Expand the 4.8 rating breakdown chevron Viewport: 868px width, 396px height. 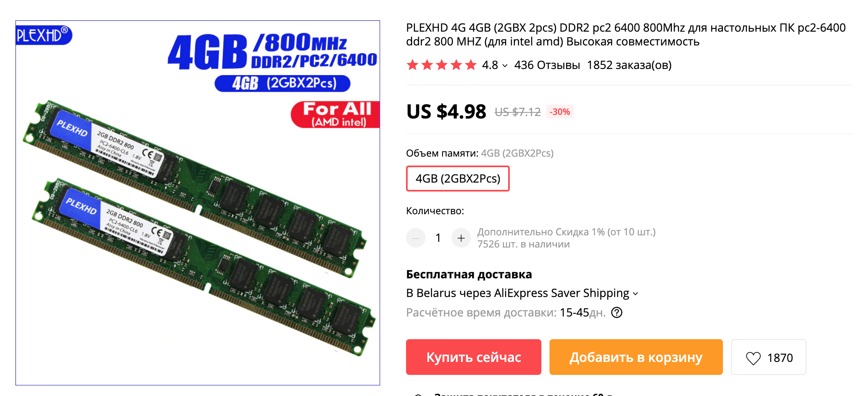[x=505, y=66]
